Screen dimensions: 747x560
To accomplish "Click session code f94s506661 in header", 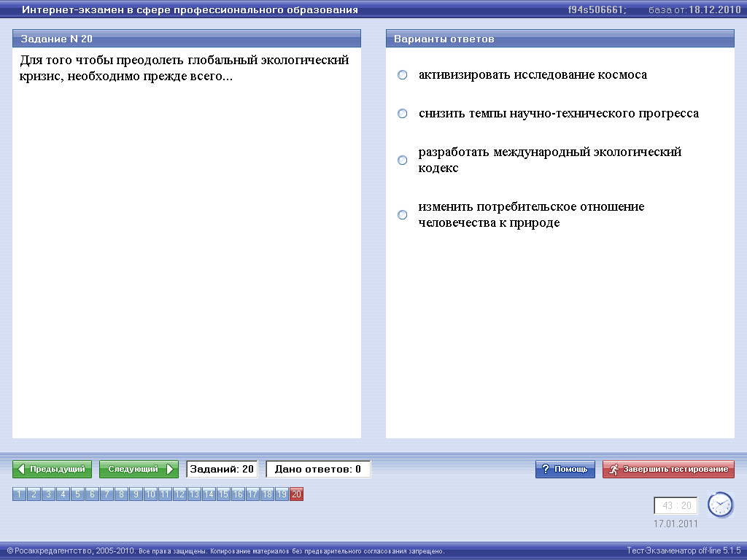I will (597, 9).
